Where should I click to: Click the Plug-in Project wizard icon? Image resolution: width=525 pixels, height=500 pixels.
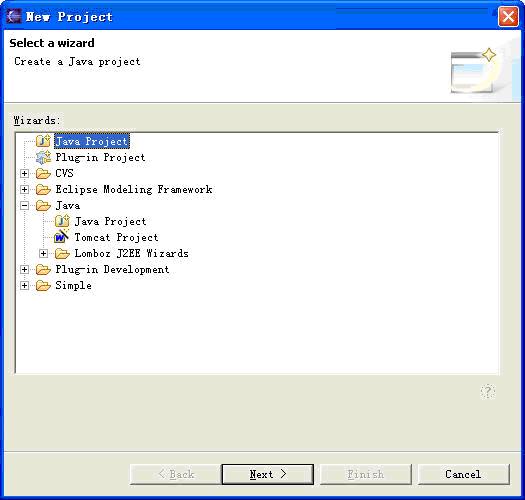[43, 157]
